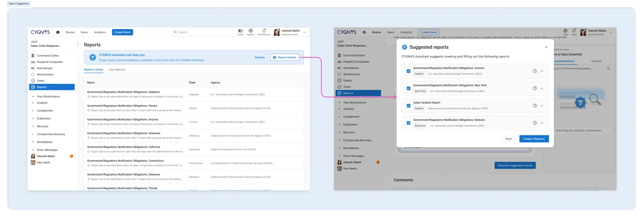644x218 pixels.
Task: Dismiss the CYGNVS Assistant banner
Action: pyautogui.click(x=260, y=57)
